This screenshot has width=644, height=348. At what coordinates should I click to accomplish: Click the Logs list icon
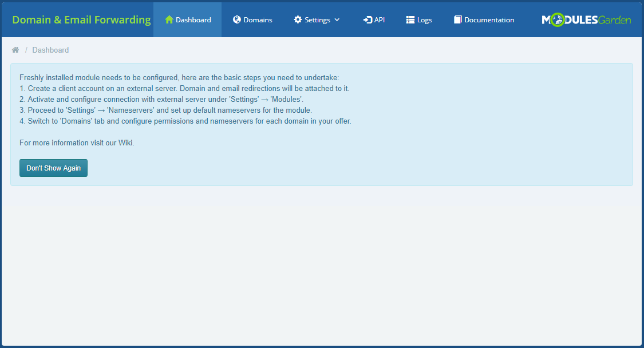point(410,19)
